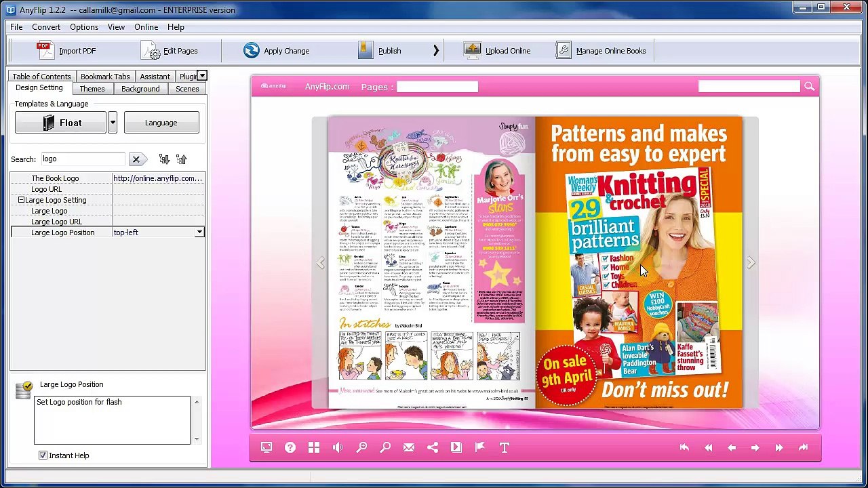The height and width of the screenshot is (488, 868).
Task: Select the Design Setting tab
Action: coord(39,88)
